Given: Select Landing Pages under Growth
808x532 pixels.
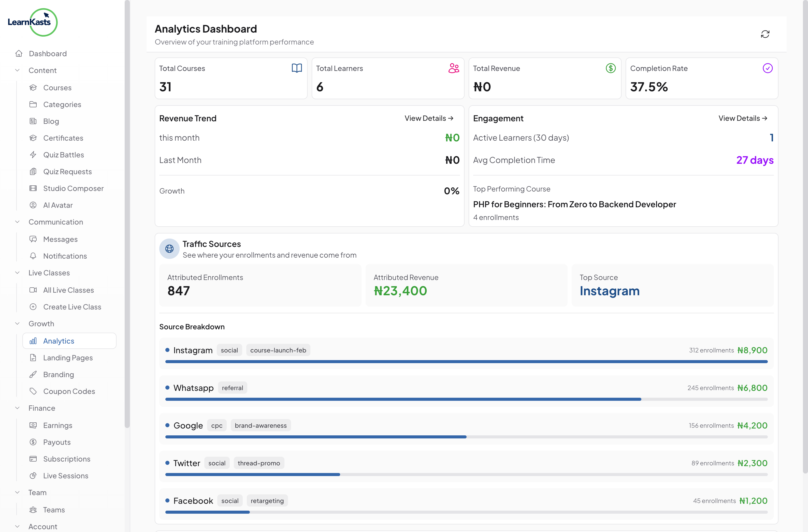Looking at the screenshot, I should tap(68, 358).
